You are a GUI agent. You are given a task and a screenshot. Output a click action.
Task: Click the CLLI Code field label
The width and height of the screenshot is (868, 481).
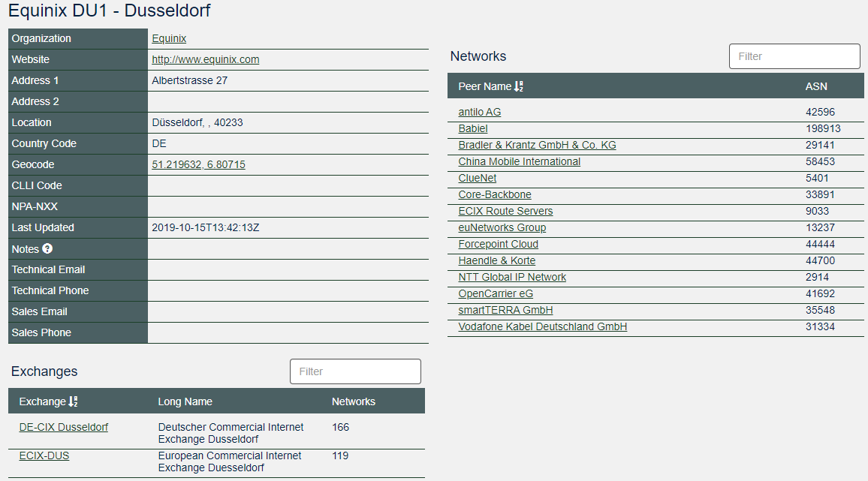click(x=37, y=185)
